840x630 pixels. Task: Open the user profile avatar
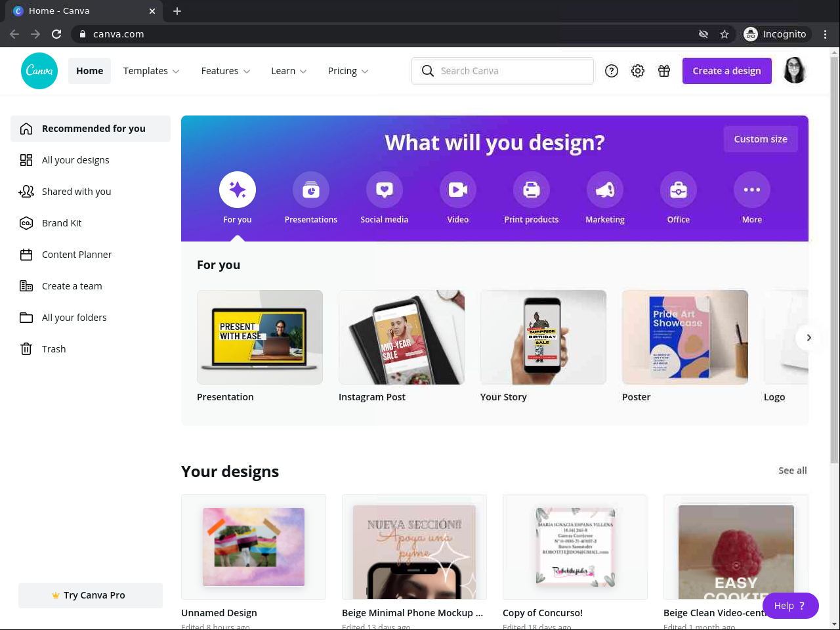click(795, 71)
